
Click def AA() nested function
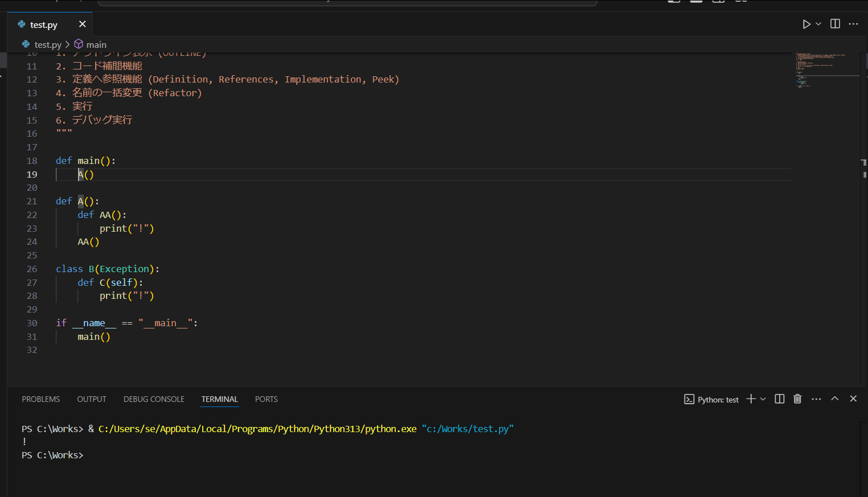click(102, 215)
